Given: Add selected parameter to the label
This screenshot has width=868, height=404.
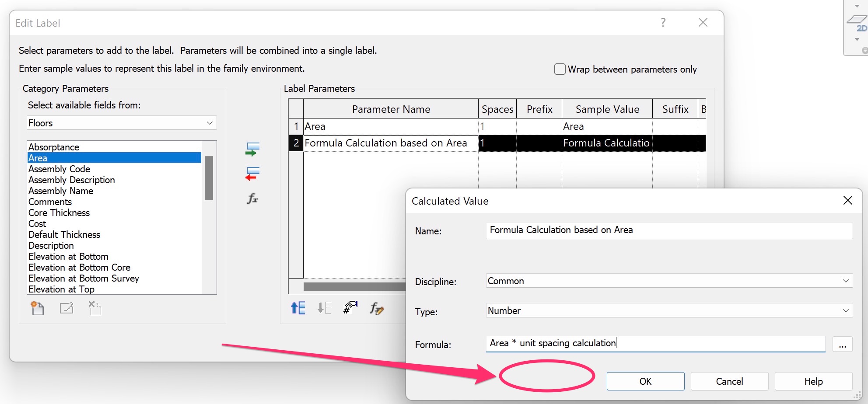Looking at the screenshot, I should [253, 149].
